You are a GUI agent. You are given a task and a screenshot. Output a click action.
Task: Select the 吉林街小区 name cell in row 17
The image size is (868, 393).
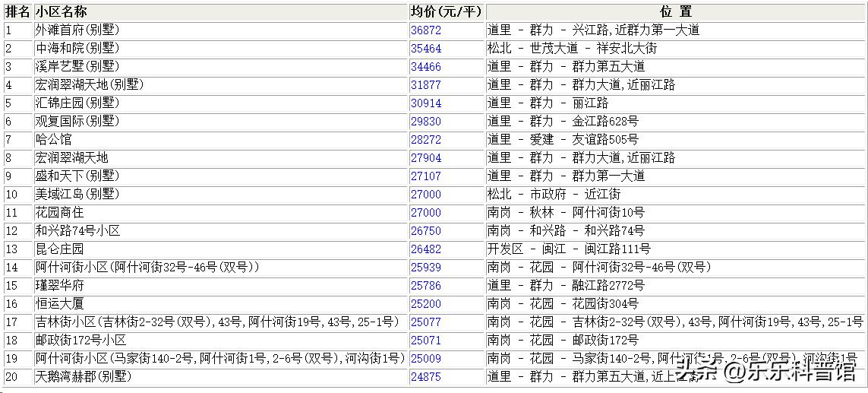tap(221, 322)
